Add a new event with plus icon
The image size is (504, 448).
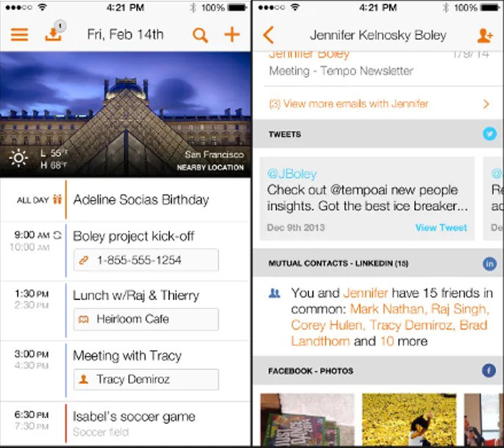[232, 35]
